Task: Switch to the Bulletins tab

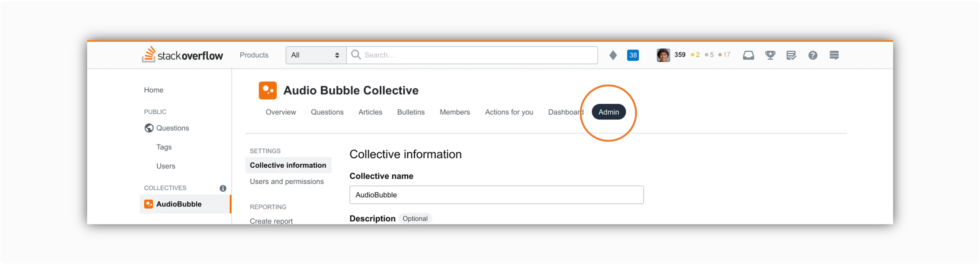Action: click(410, 112)
